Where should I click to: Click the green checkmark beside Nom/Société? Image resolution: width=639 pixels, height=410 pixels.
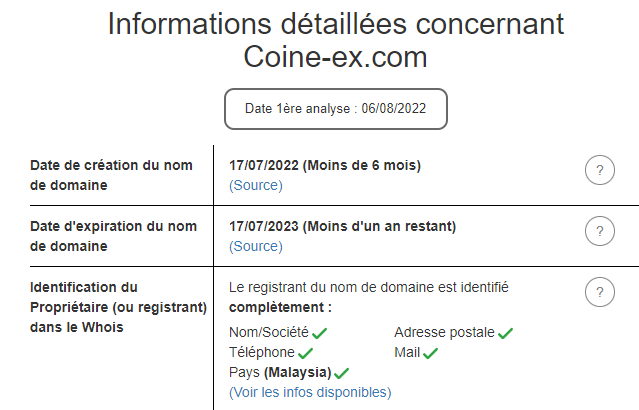(x=320, y=333)
